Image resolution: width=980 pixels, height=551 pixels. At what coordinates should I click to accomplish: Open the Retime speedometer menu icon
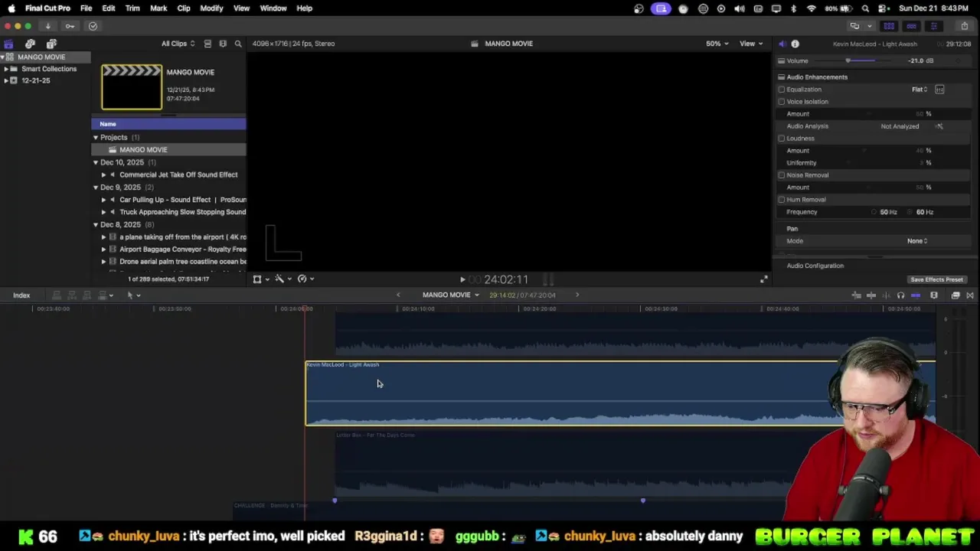pos(305,279)
